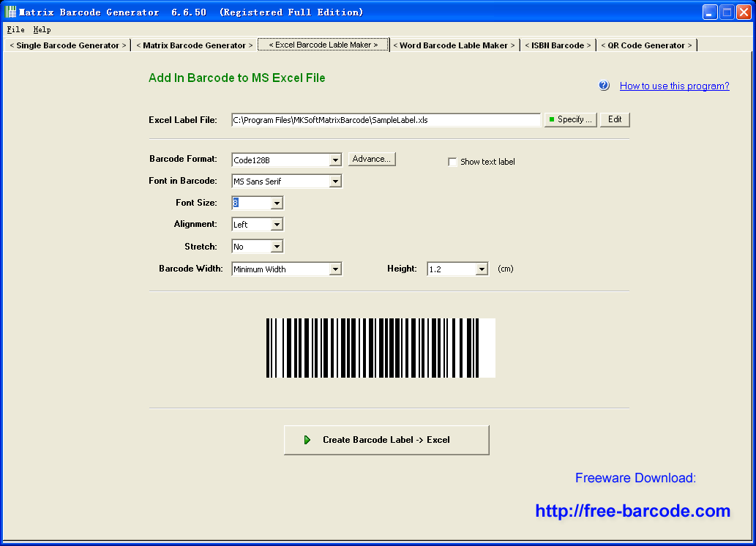Switch to the QR Code Generator tab
756x546 pixels.
[647, 45]
